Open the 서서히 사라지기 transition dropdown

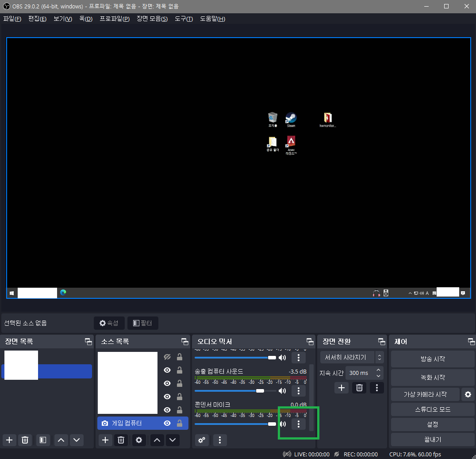352,357
